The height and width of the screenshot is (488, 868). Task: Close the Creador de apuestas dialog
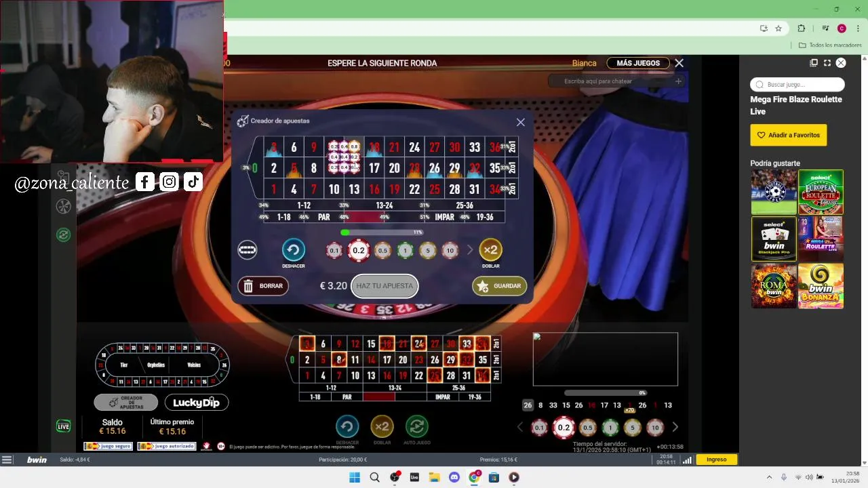[520, 122]
